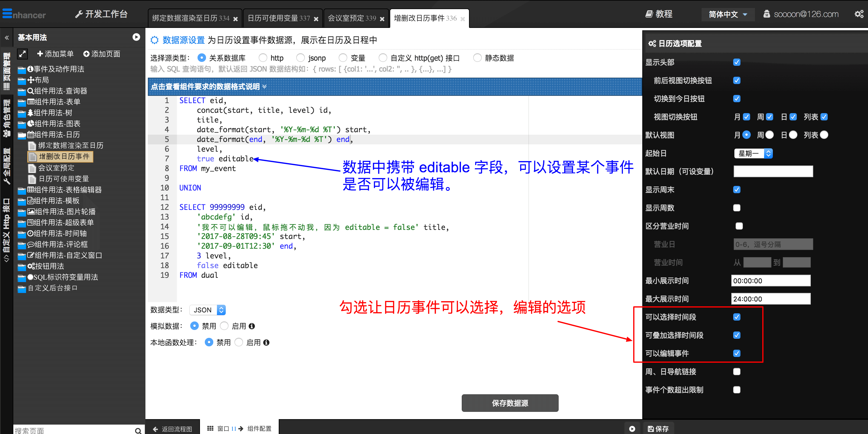Image resolution: width=868 pixels, height=434 pixels.
Task: Click the expand arrows icon in sidebar
Action: coord(22,54)
